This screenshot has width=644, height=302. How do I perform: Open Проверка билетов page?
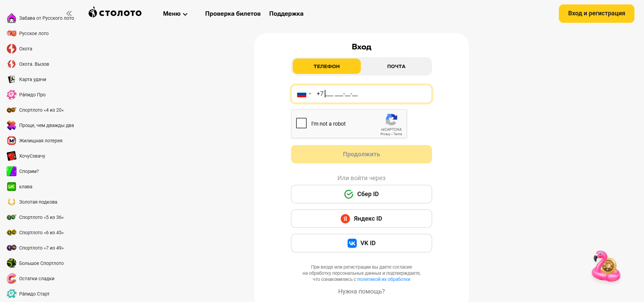pyautogui.click(x=233, y=14)
